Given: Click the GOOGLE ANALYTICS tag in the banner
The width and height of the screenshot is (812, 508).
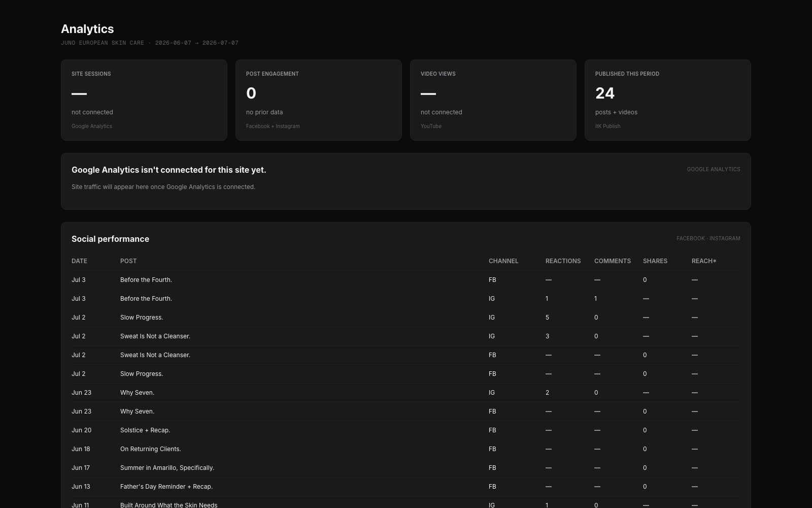Looking at the screenshot, I should [714, 169].
